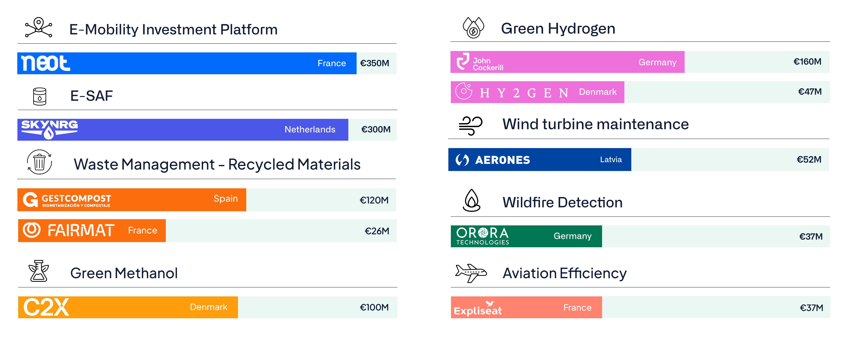Click the Germany label on the Orora bar
This screenshot has width=868, height=342.
(x=573, y=236)
